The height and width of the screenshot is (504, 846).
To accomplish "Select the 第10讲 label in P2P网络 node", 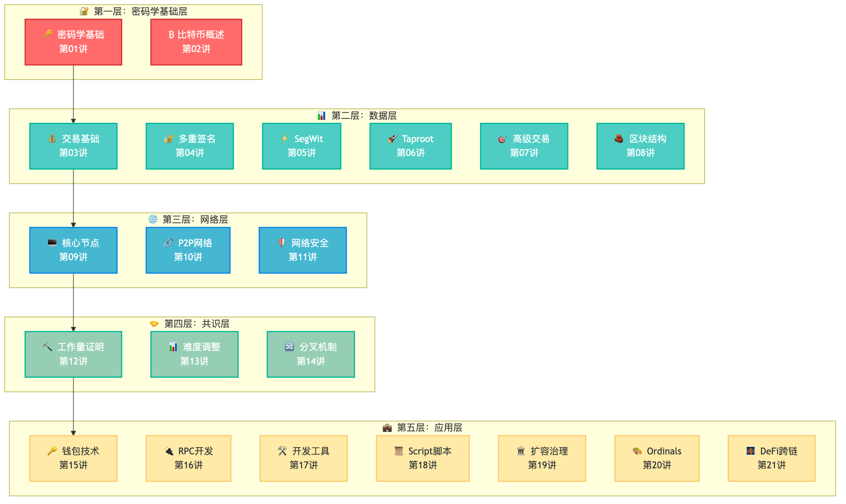I will click(x=188, y=257).
